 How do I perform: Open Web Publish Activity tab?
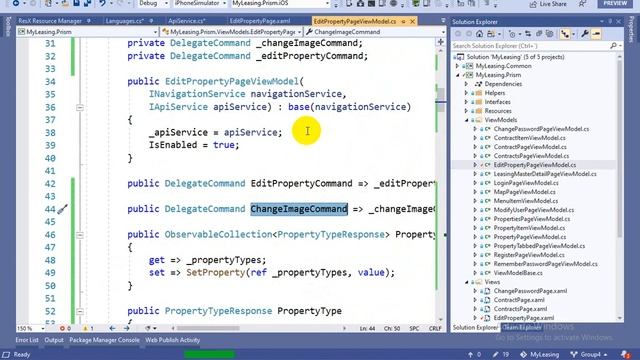point(173,340)
